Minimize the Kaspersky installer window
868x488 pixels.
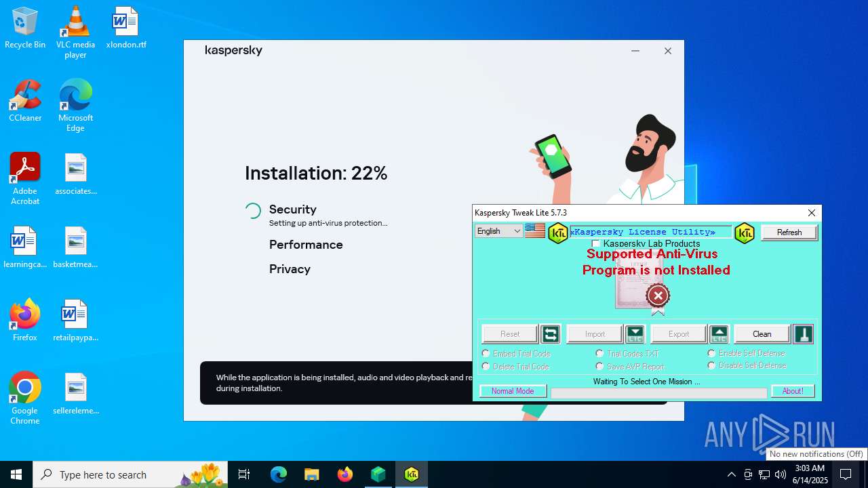(x=635, y=51)
